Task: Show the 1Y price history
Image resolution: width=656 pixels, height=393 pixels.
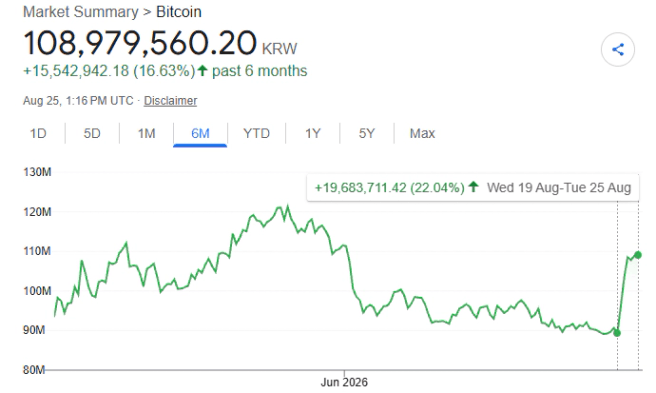Action: [313, 134]
